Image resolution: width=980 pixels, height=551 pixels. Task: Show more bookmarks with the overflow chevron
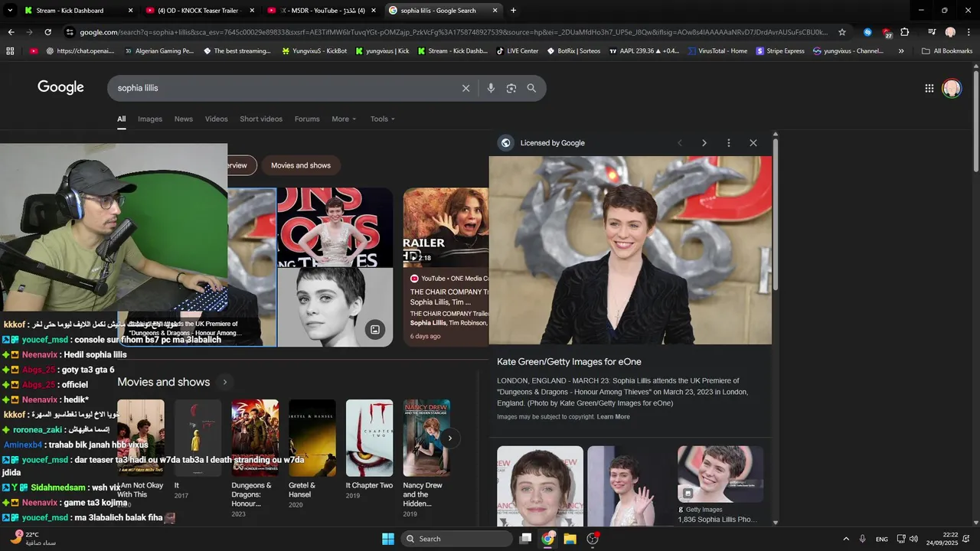pos(901,51)
